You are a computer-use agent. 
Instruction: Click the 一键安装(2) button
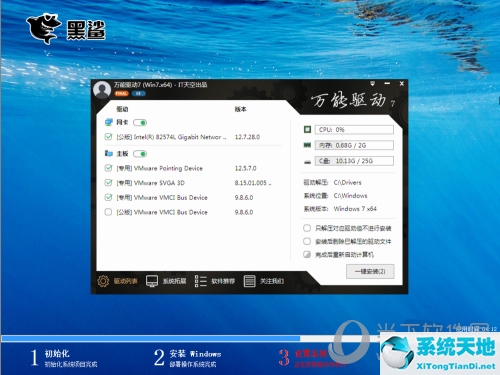[370, 271]
